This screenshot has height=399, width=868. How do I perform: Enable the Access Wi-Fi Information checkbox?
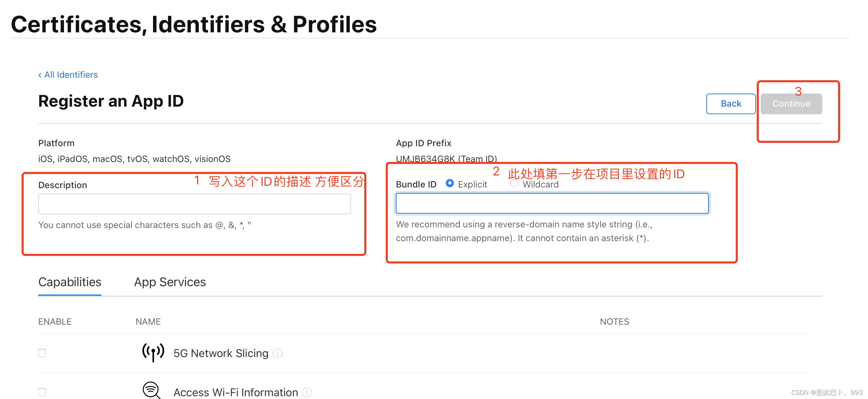click(42, 392)
